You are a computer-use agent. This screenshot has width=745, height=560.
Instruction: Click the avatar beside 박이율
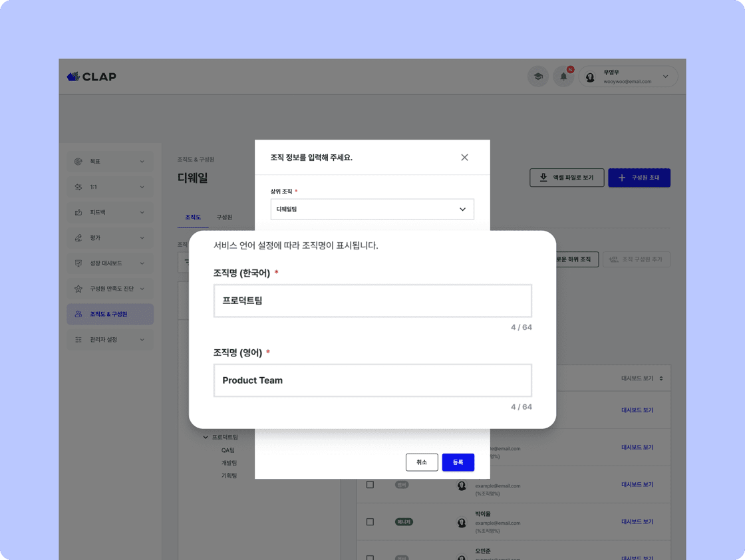coord(462,523)
